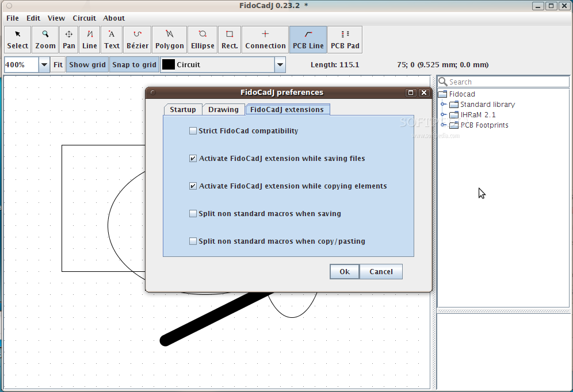
Task: Select the Standard library tree label
Action: point(487,105)
